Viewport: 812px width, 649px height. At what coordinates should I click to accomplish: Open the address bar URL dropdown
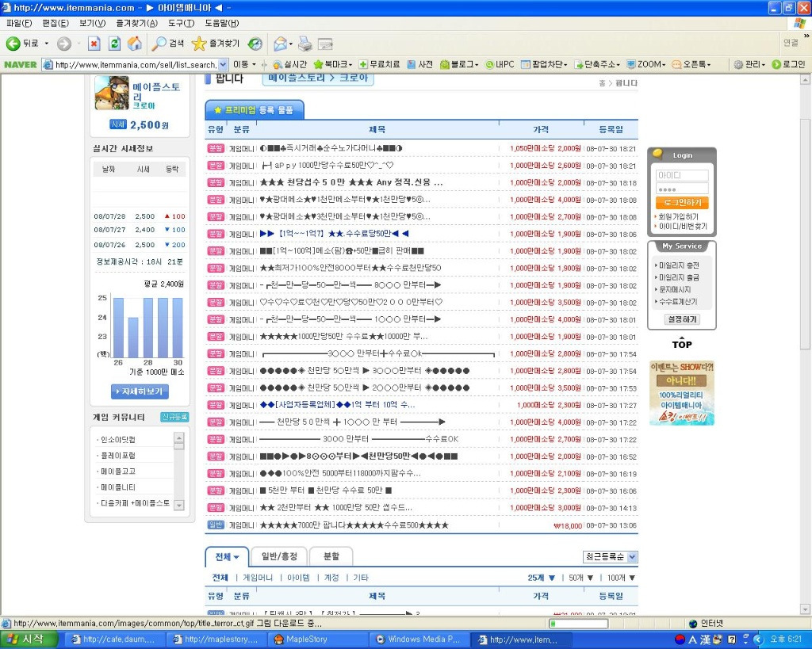223,64
